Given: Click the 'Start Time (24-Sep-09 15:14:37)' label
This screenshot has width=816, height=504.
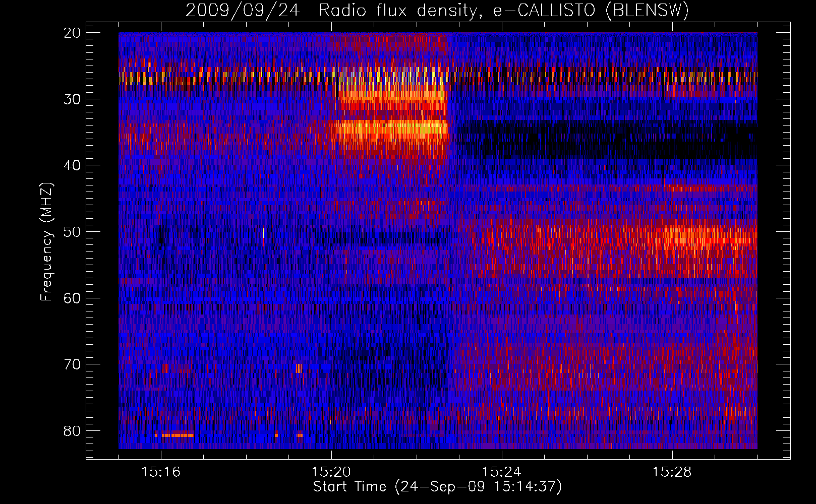Looking at the screenshot, I should [437, 487].
